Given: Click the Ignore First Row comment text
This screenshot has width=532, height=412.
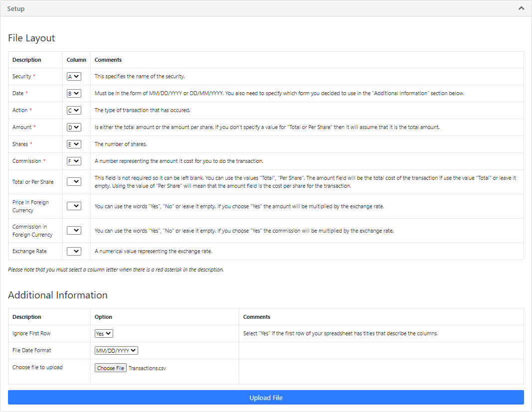Looking at the screenshot, I should tap(341, 333).
